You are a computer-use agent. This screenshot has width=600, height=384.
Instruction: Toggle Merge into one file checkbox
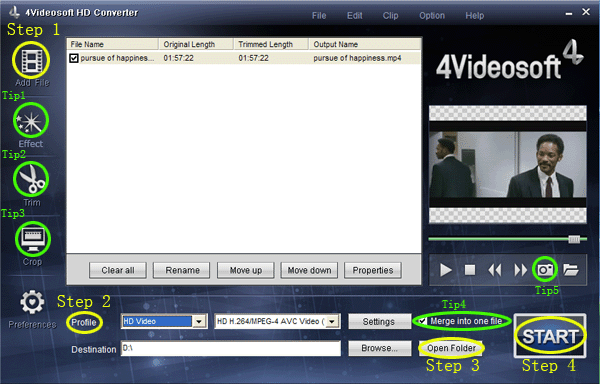(x=422, y=321)
